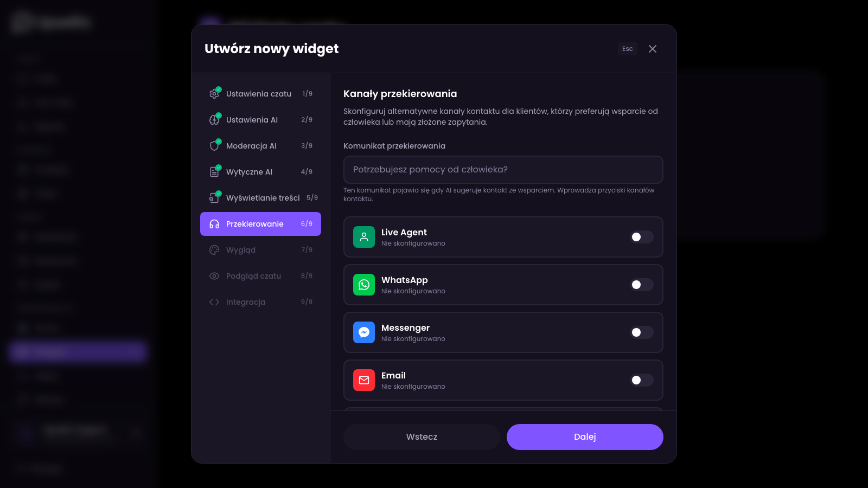Enable the Messenger channel toggle

coord(641,332)
